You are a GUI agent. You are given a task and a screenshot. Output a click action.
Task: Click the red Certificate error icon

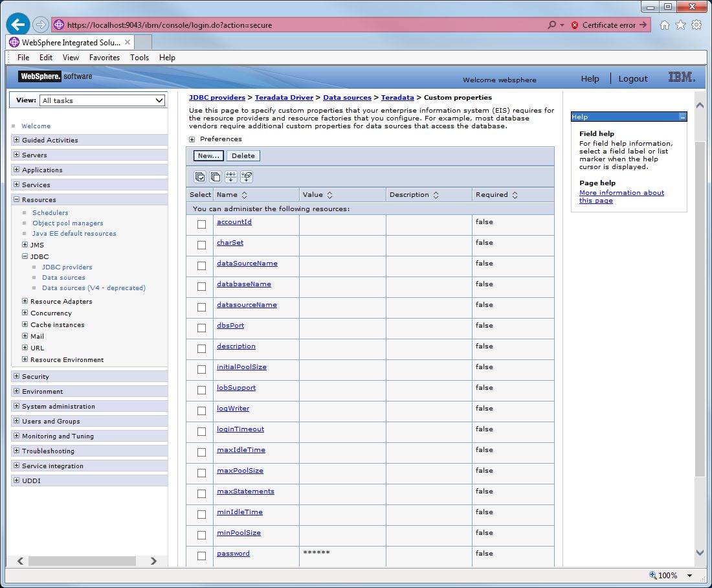(575, 25)
